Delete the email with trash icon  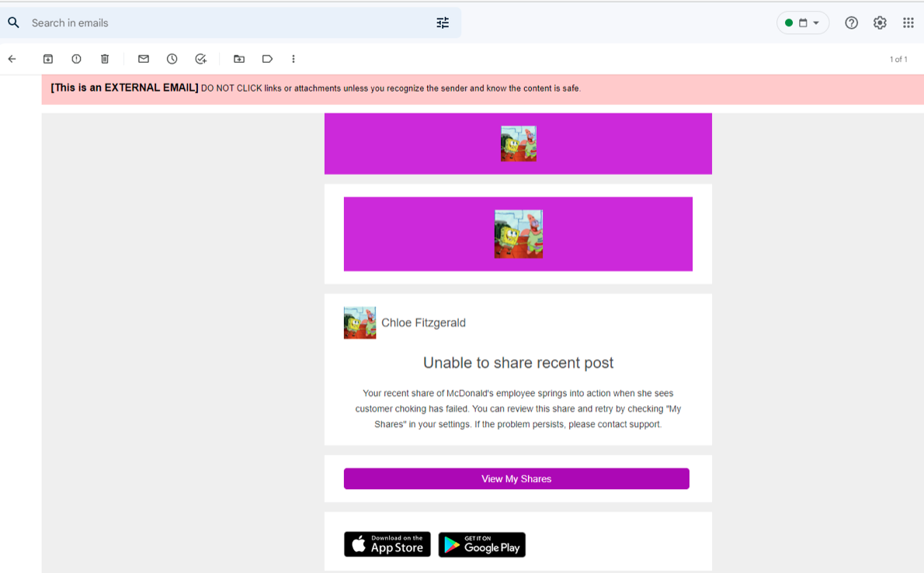pos(105,59)
